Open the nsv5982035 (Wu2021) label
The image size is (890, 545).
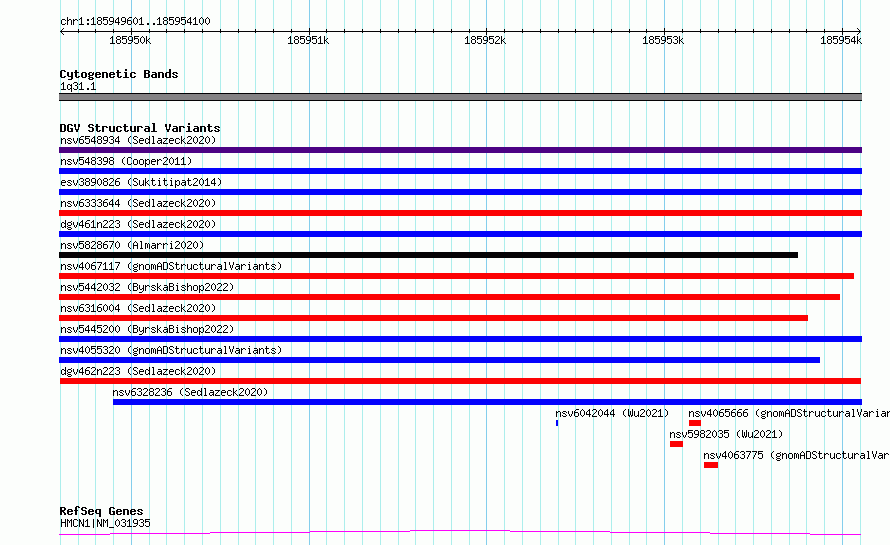tap(726, 434)
